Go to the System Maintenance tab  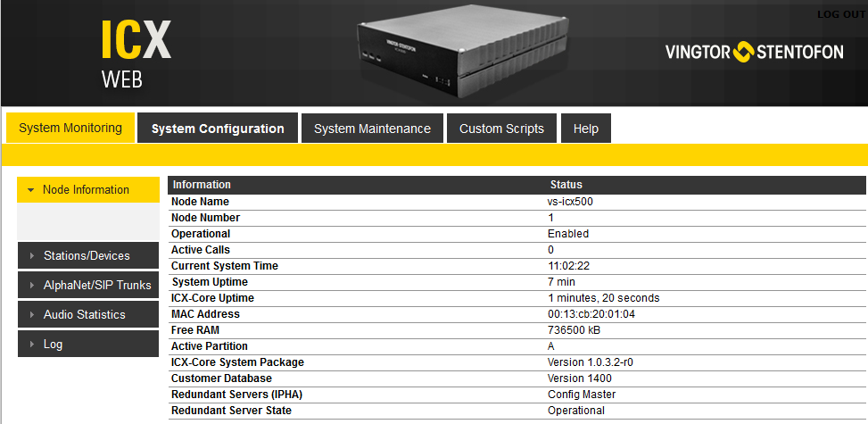(372, 129)
